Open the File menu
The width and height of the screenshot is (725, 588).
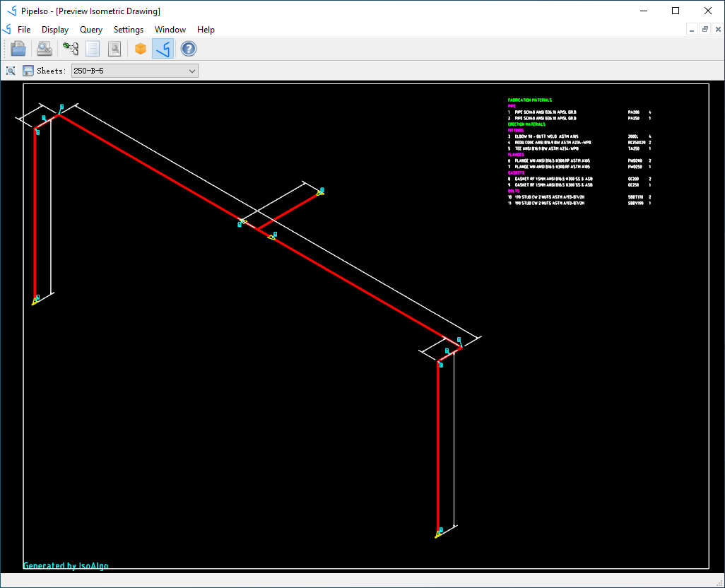(x=24, y=30)
